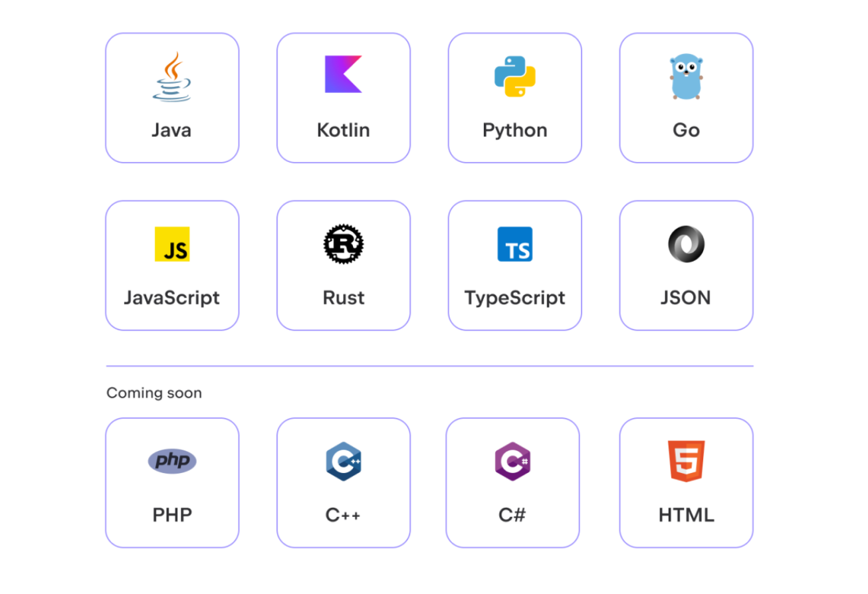The width and height of the screenshot is (868, 594).
Task: Select the purple C# logo icon
Action: 512,460
